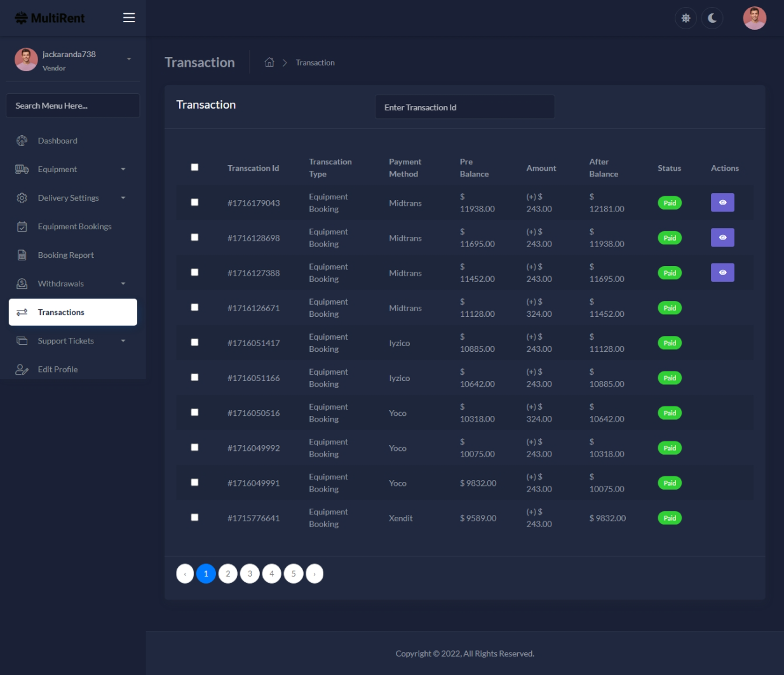
Task: Click the Enter Transaction Id field
Action: click(x=464, y=107)
